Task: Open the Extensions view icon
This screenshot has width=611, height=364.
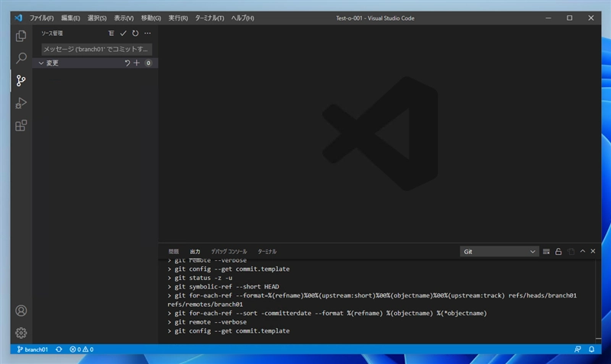Action: point(21,125)
